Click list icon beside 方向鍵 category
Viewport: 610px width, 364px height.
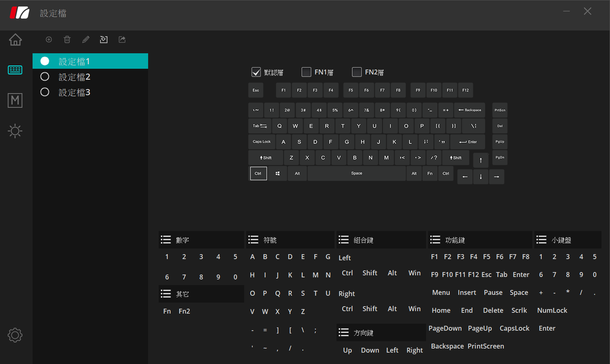click(x=343, y=333)
